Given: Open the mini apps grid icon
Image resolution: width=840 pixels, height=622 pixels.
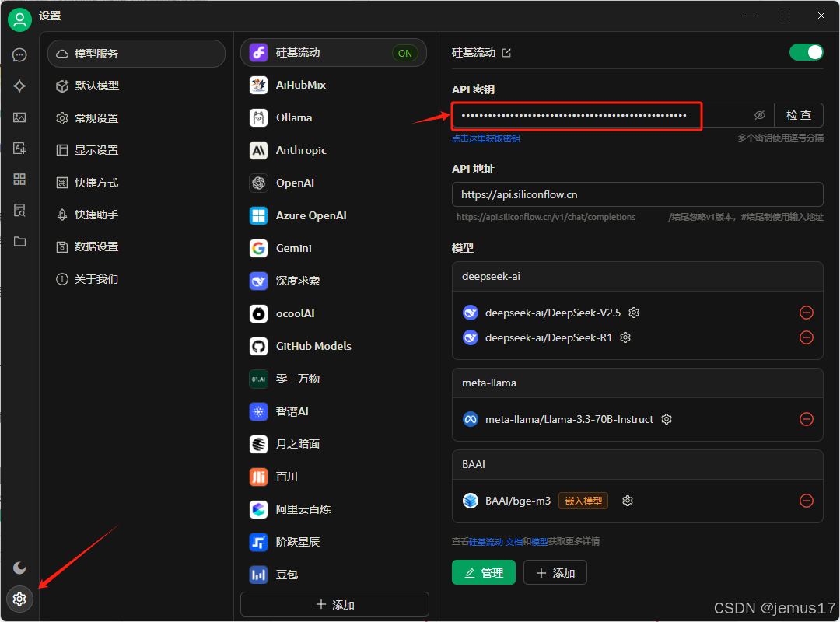Looking at the screenshot, I should [19, 179].
